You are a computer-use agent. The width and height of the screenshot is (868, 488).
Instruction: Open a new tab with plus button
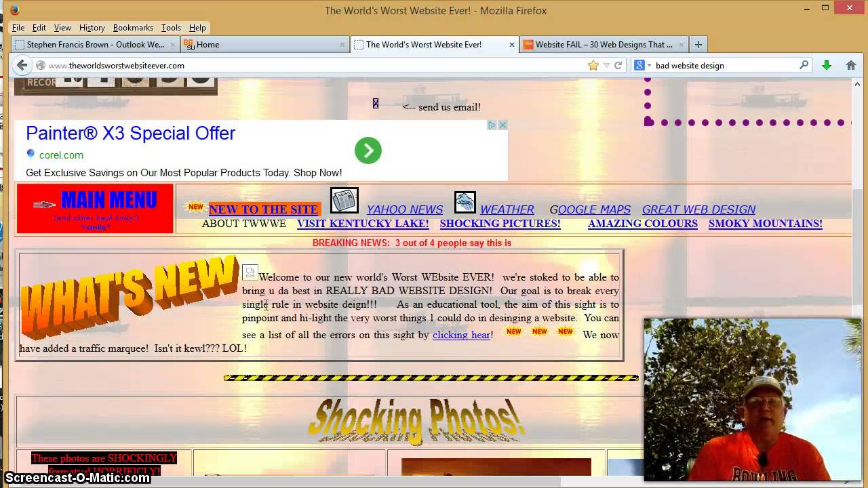pos(698,45)
